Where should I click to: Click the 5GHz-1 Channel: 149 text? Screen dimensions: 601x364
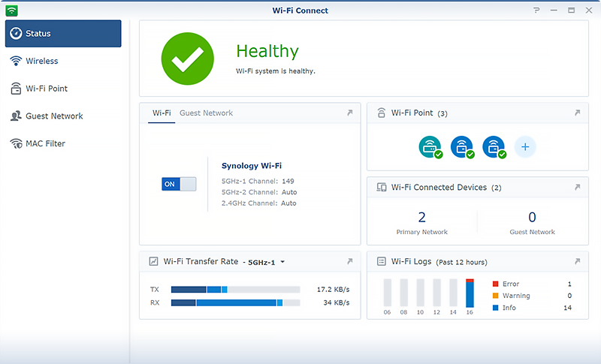point(258,181)
